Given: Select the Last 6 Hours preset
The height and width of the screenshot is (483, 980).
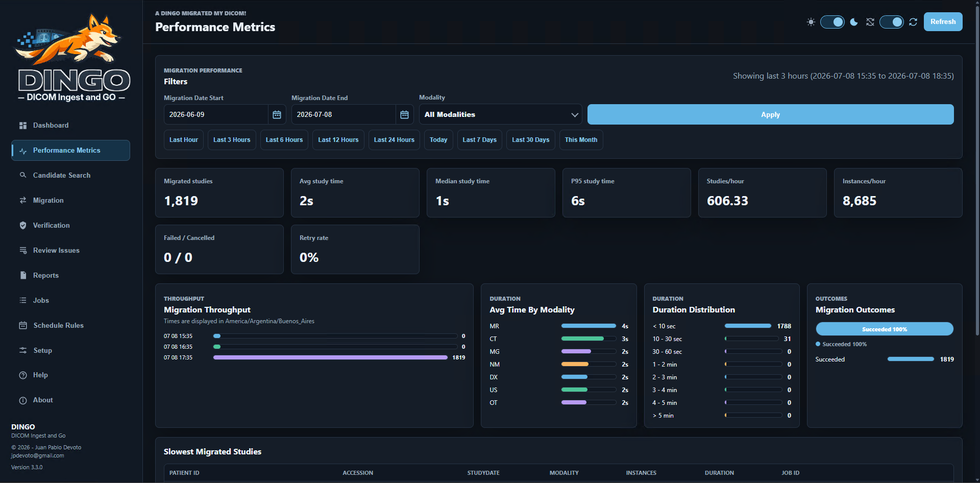Looking at the screenshot, I should click(x=284, y=140).
